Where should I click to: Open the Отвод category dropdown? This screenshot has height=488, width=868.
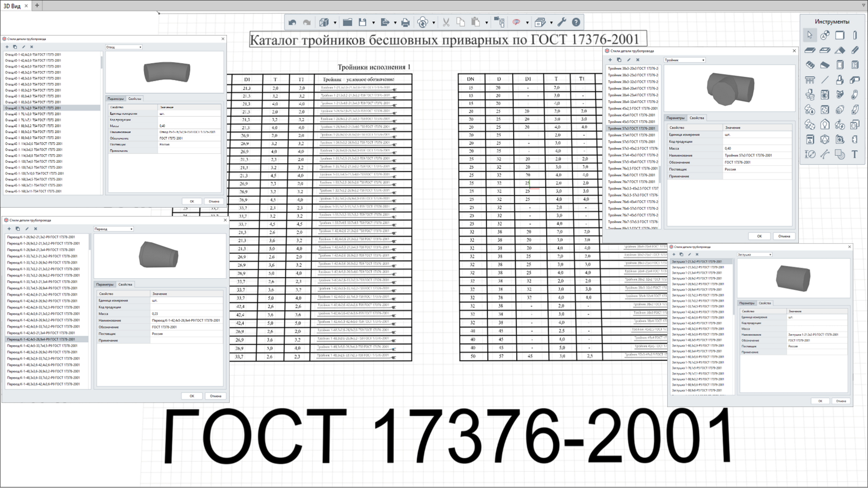tap(124, 47)
